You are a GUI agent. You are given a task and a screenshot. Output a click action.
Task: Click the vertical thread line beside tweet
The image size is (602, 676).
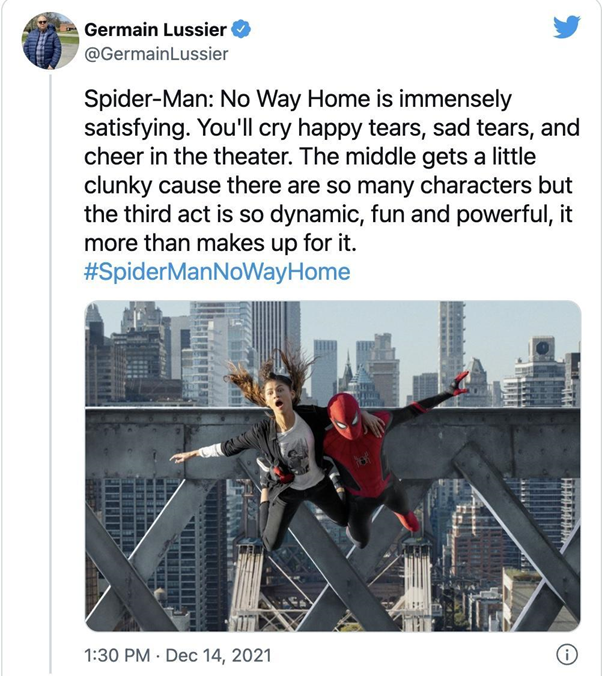tap(50, 373)
